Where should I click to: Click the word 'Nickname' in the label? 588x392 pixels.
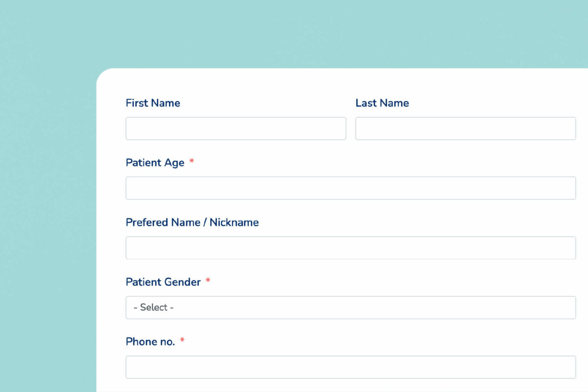234,222
